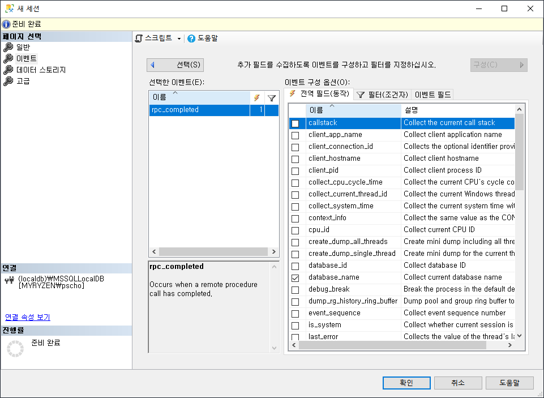This screenshot has width=544, height=398.
Task: Click the 도움말 toolbar help icon
Action: tap(191, 39)
